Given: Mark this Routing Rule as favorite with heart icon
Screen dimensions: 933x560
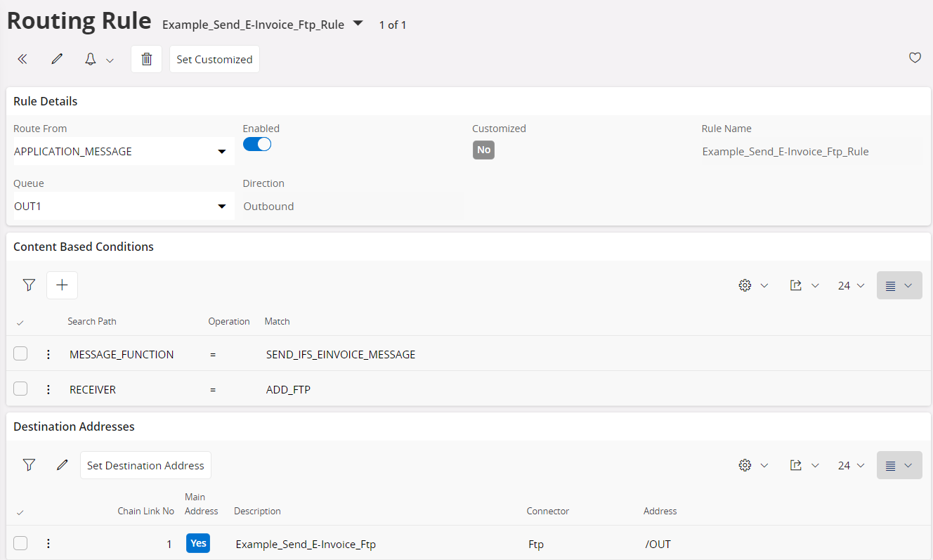Looking at the screenshot, I should point(915,58).
